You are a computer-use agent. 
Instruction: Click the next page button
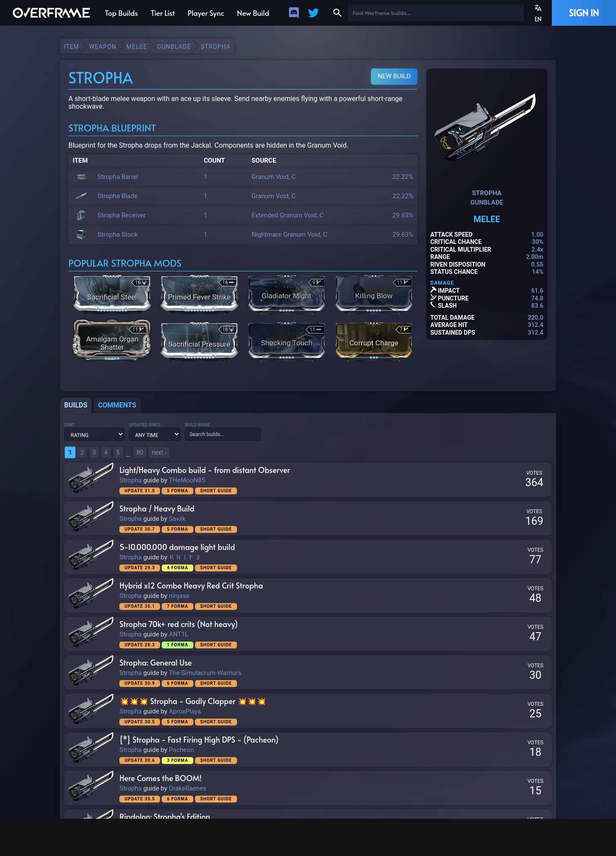159,452
